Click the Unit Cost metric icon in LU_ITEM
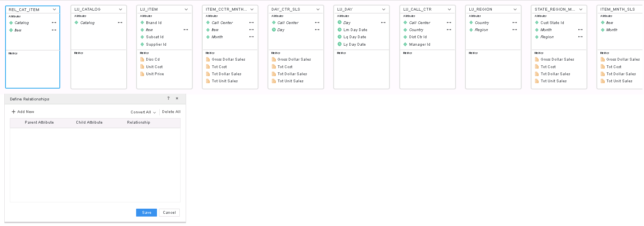Image resolution: width=644 pixels, height=226 pixels. click(x=142, y=67)
